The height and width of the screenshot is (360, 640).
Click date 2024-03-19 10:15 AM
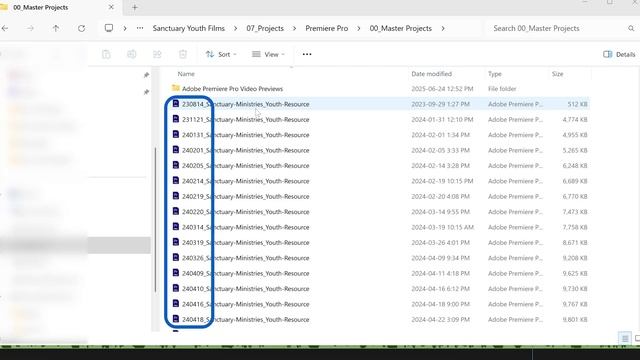(442, 227)
